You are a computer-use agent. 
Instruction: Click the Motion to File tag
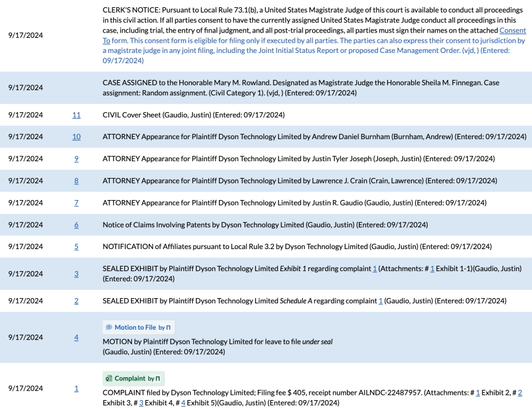pos(139,327)
